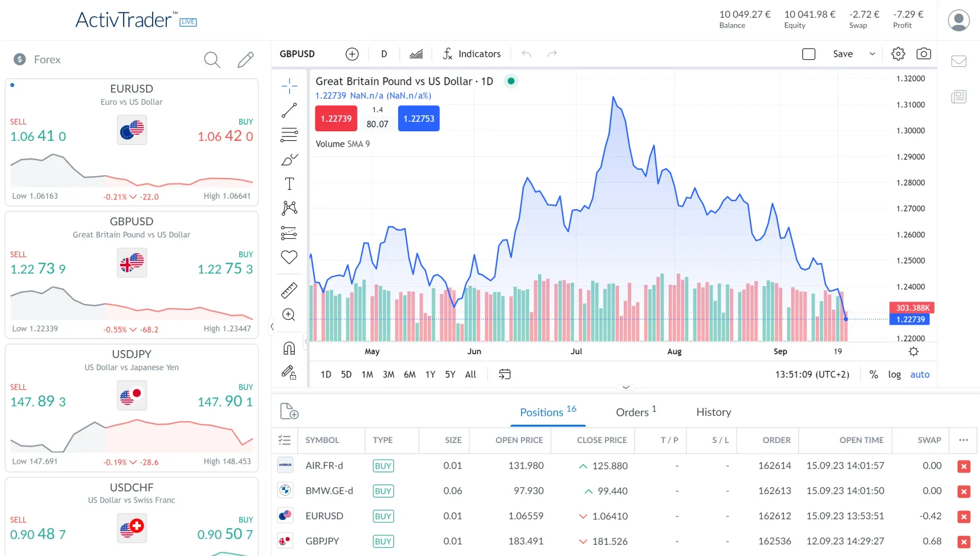Open the messages envelope icon
The height and width of the screenshot is (556, 980).
(959, 61)
